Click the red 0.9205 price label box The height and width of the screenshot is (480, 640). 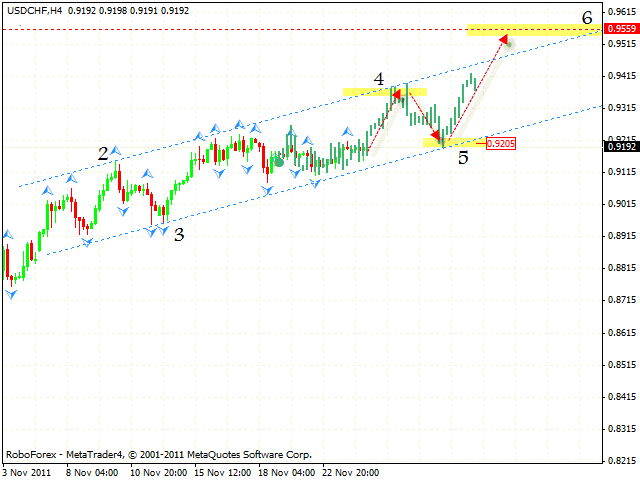click(x=501, y=144)
